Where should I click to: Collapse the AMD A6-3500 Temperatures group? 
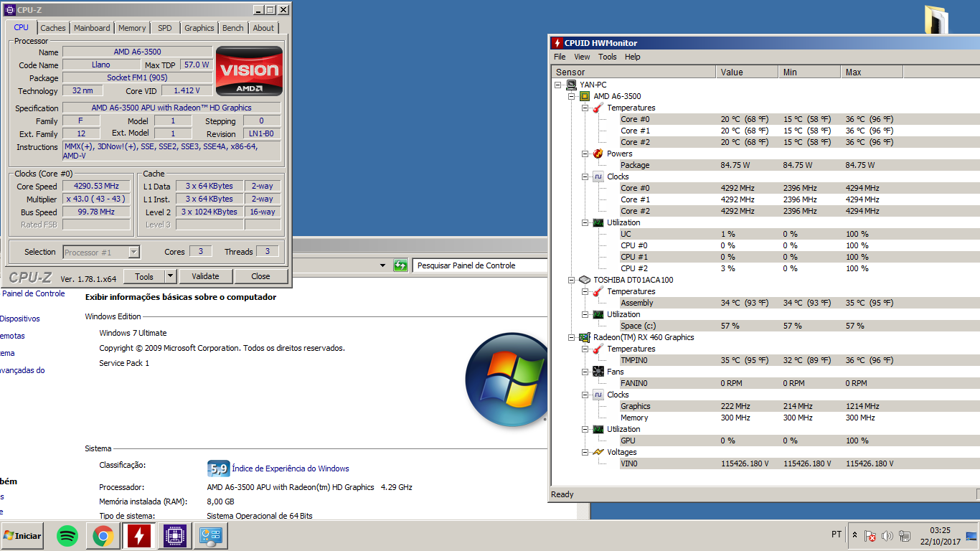point(585,108)
